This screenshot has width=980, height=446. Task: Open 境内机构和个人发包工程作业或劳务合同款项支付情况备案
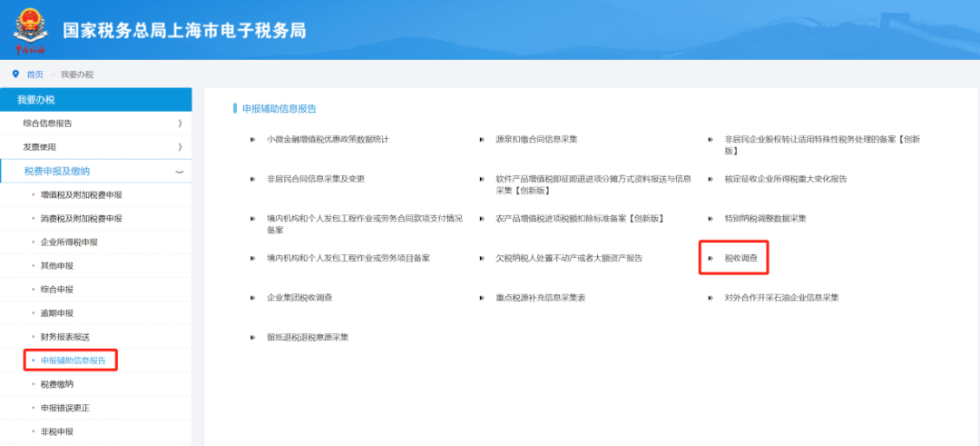pos(365,224)
